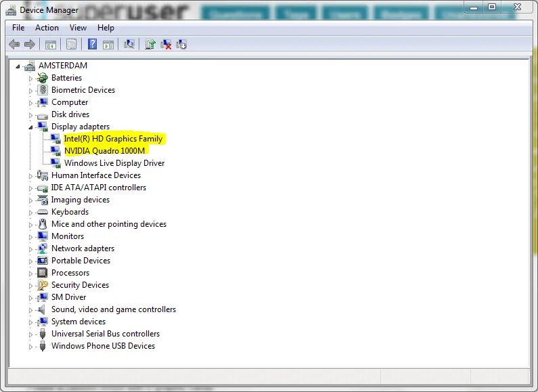Expand the SM Driver node

30,298
